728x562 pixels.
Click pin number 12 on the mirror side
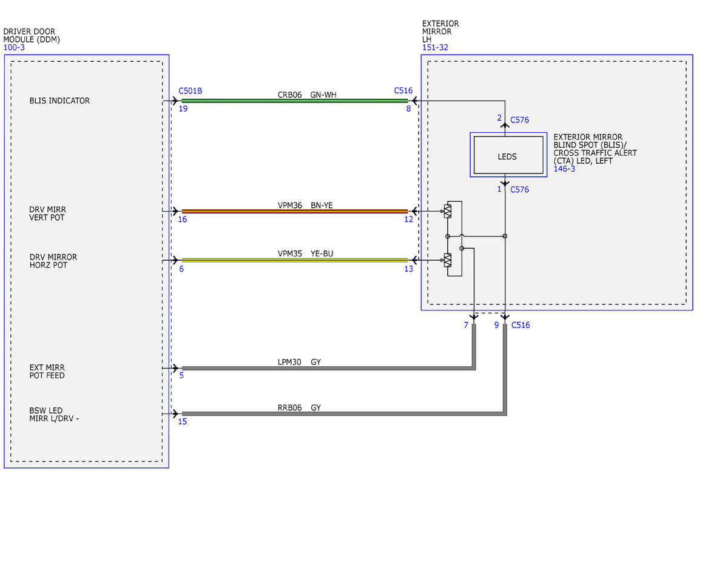tap(409, 219)
